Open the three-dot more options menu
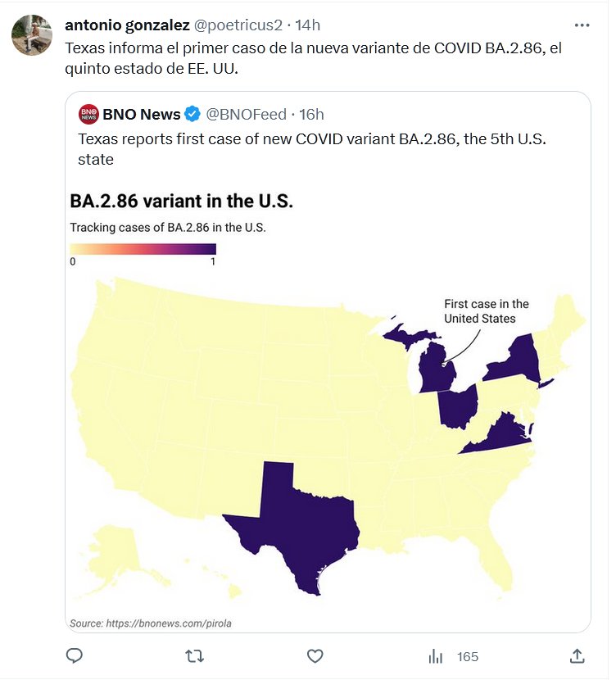616x680 pixels. click(582, 25)
